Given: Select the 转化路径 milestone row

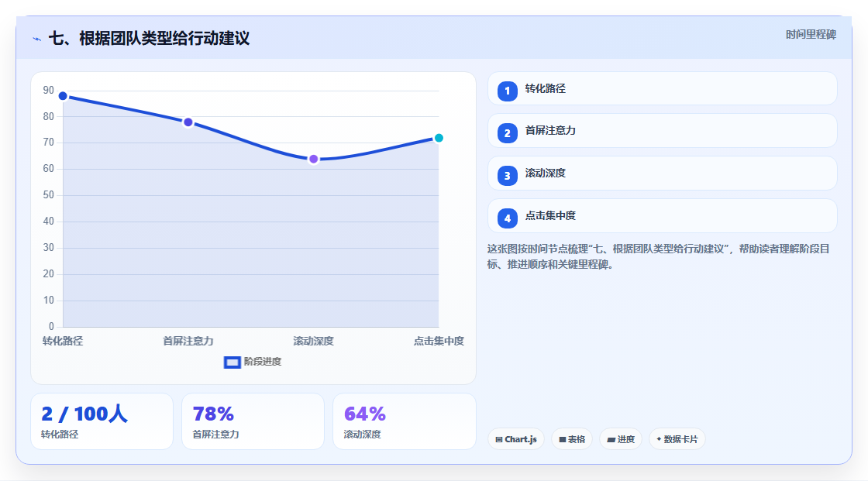Looking at the screenshot, I should pyautogui.click(x=662, y=88).
